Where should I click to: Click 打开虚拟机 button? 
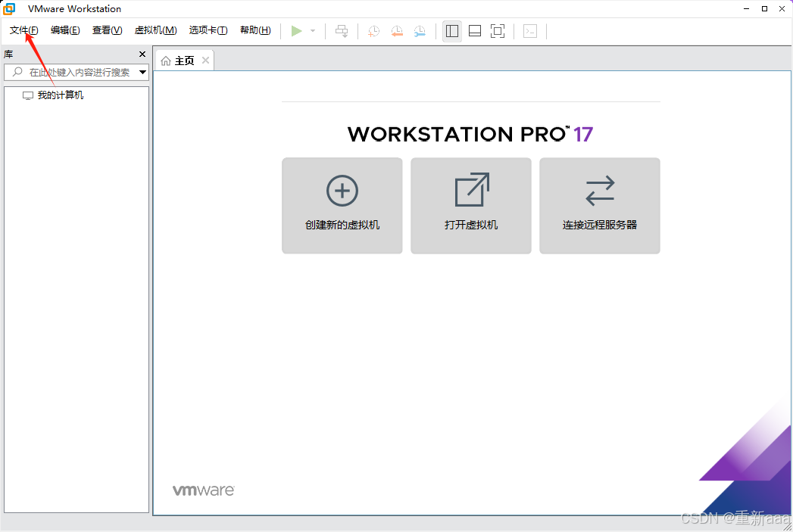click(x=471, y=206)
